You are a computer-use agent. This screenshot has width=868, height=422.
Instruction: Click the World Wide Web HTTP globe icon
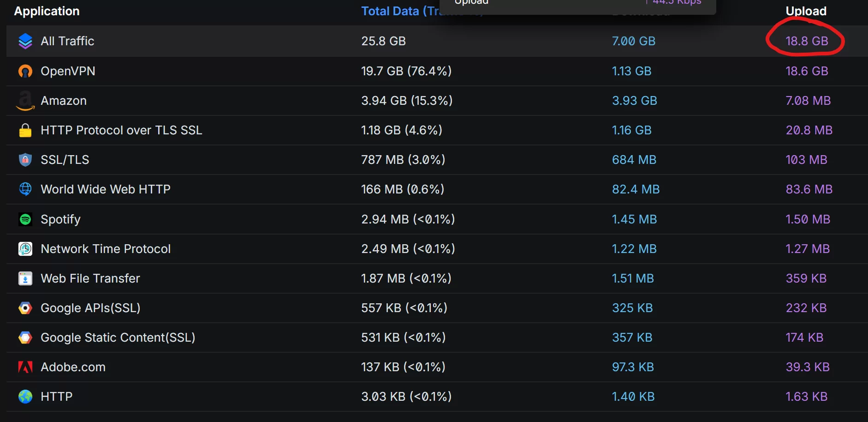(25, 189)
